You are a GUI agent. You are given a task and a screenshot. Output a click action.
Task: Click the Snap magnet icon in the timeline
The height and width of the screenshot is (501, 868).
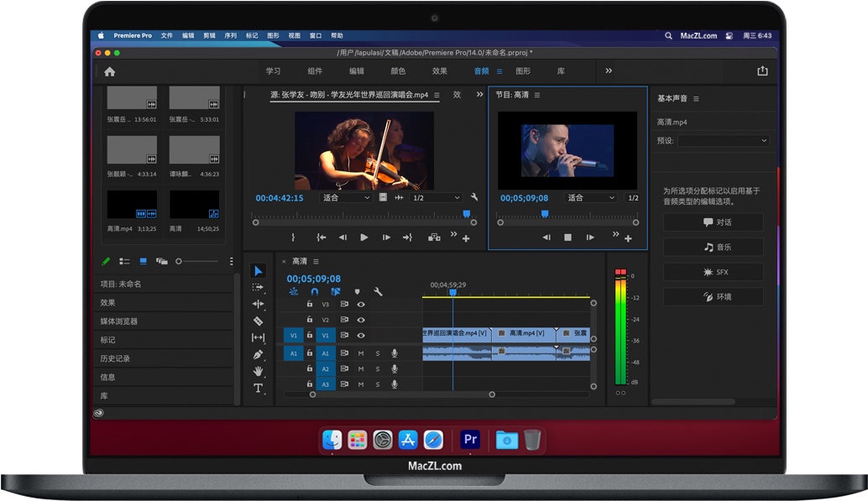tap(316, 291)
